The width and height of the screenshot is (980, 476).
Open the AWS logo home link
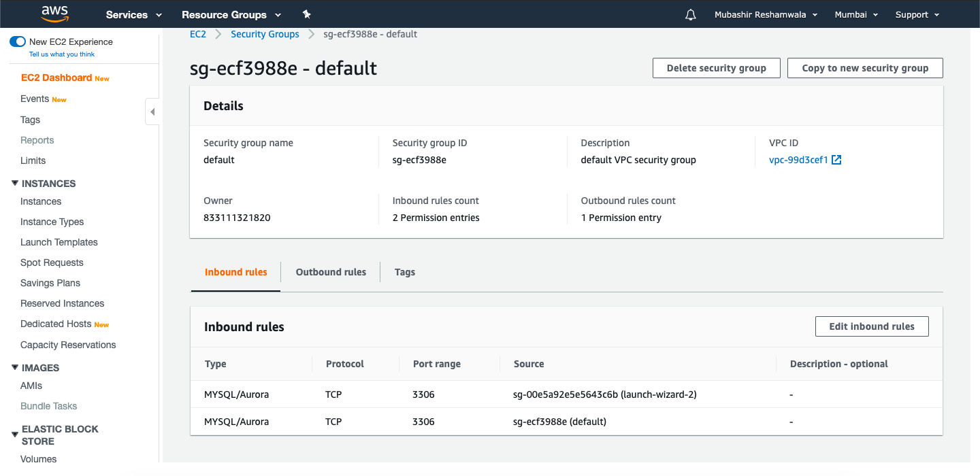pyautogui.click(x=55, y=14)
